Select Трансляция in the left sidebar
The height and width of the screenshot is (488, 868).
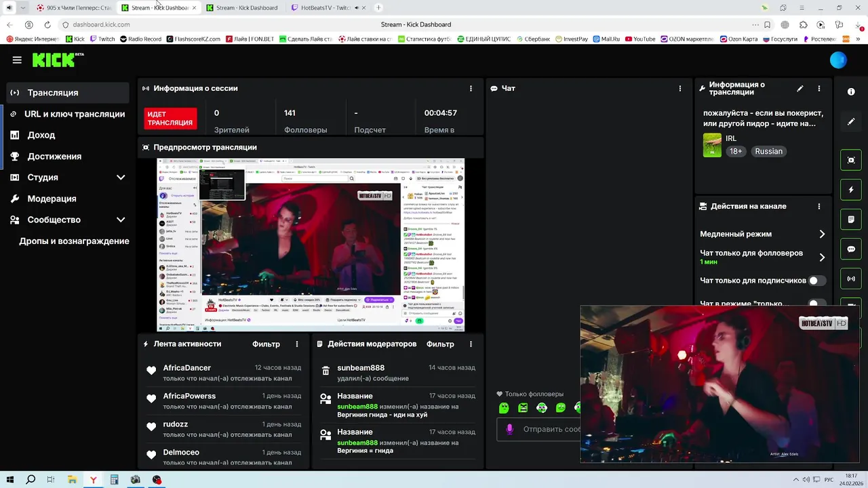(68, 93)
